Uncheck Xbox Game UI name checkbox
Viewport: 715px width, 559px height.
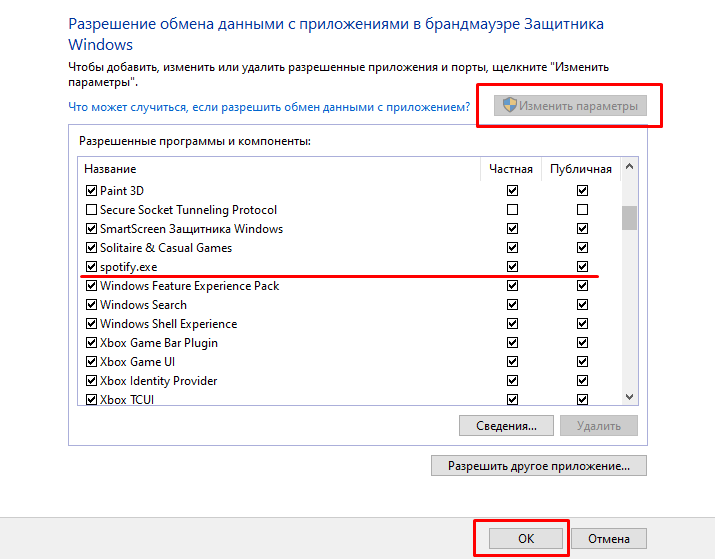click(x=92, y=362)
